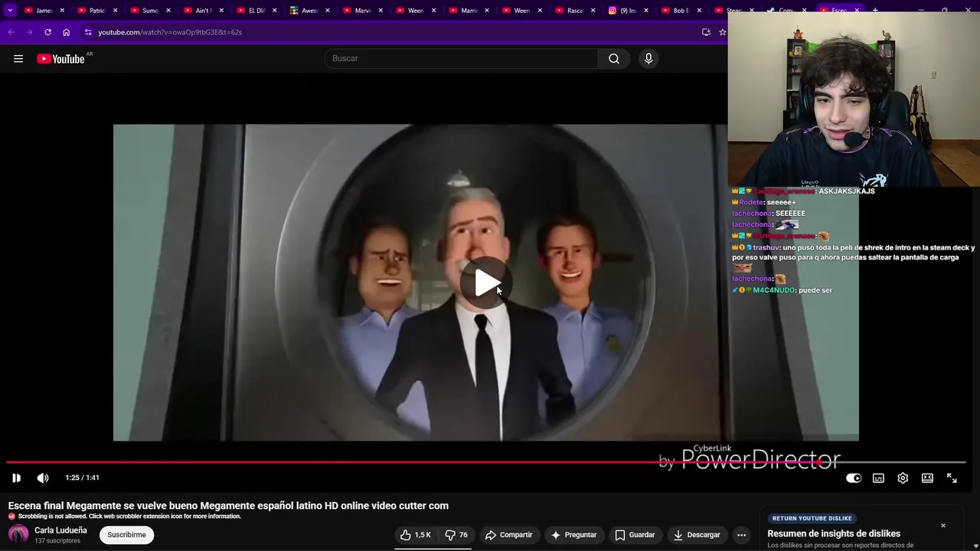The height and width of the screenshot is (551, 980).
Task: Close the Return YouTube Dislike panel
Action: (x=943, y=526)
